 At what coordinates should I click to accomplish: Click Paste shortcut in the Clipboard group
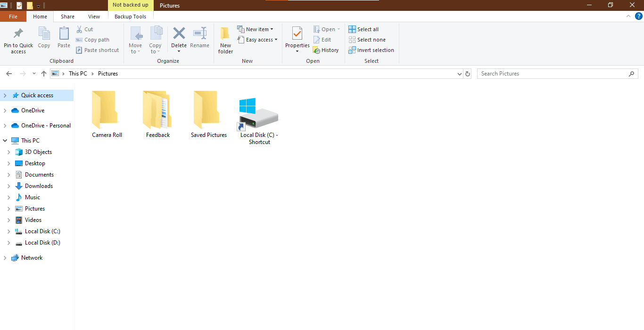coord(97,50)
